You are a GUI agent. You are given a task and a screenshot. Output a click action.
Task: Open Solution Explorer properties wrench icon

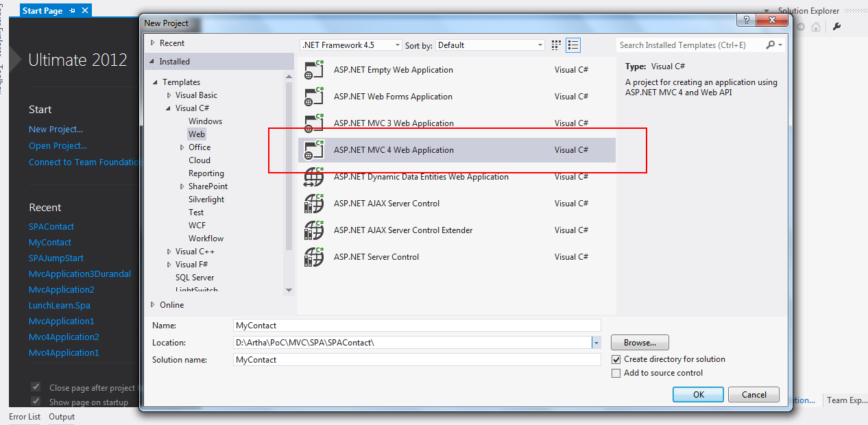pos(836,27)
